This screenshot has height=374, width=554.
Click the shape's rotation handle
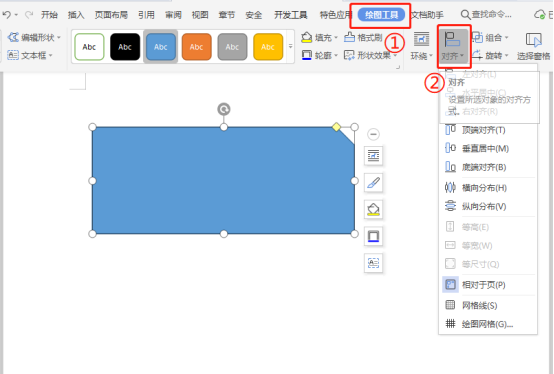(x=224, y=109)
